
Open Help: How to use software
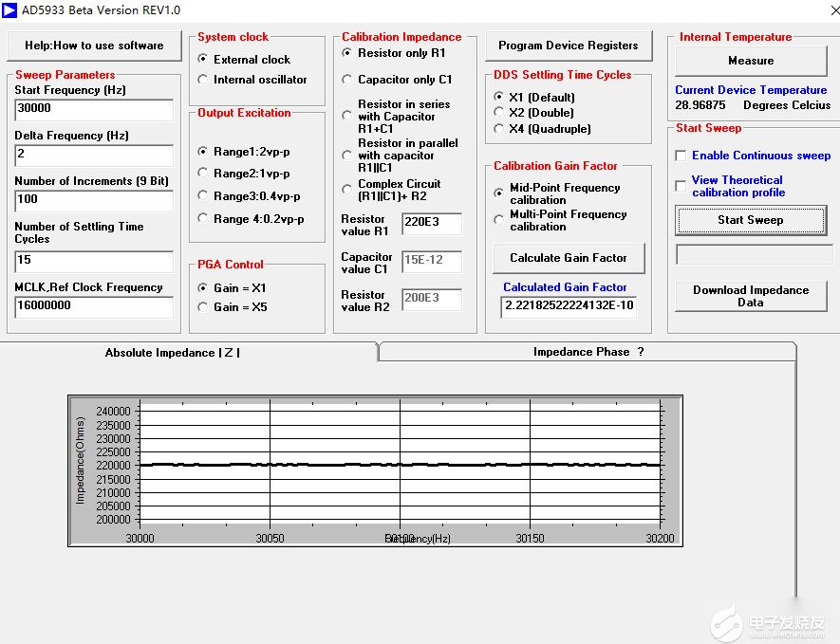[94, 46]
